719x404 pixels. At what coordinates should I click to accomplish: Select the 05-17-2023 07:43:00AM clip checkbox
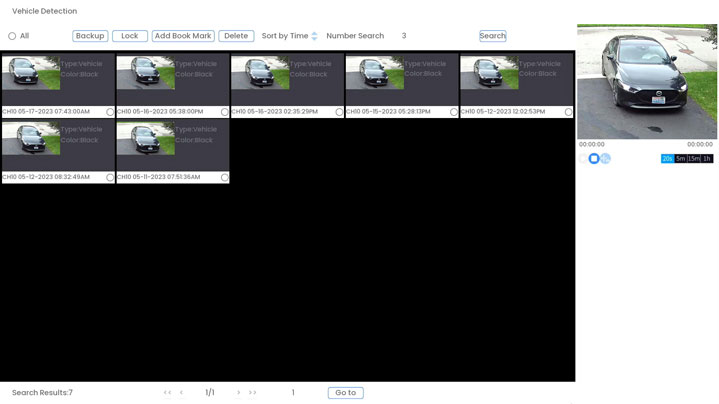110,112
